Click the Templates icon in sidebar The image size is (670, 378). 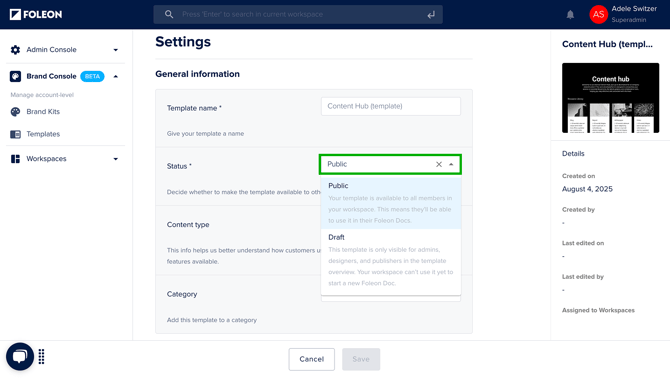tap(15, 134)
